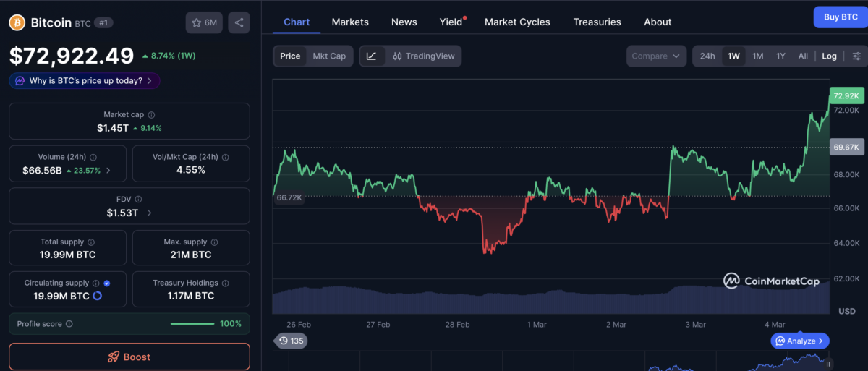
Task: Click the 69.67K price axis marker
Action: [846, 147]
